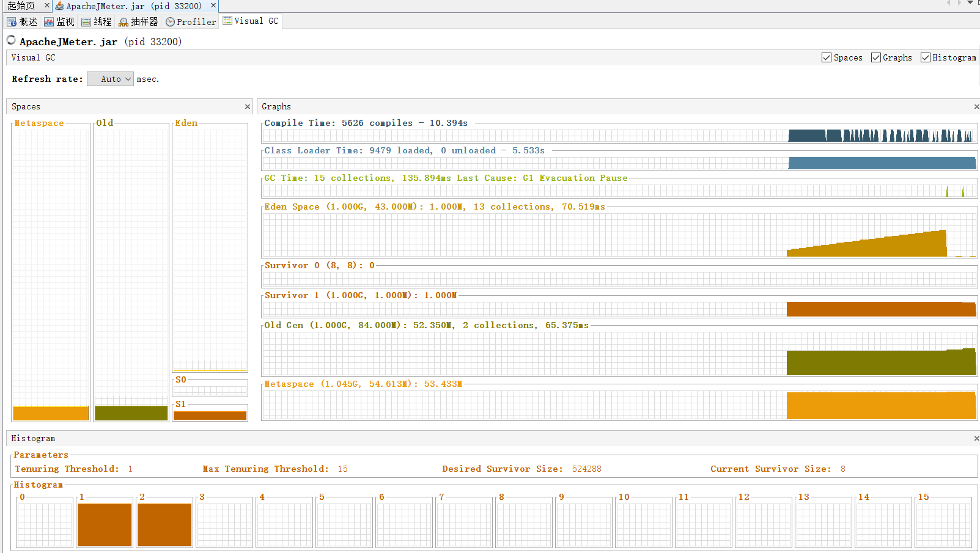Close the Histogram panel
Image resolution: width=980 pixels, height=553 pixels.
(976, 438)
